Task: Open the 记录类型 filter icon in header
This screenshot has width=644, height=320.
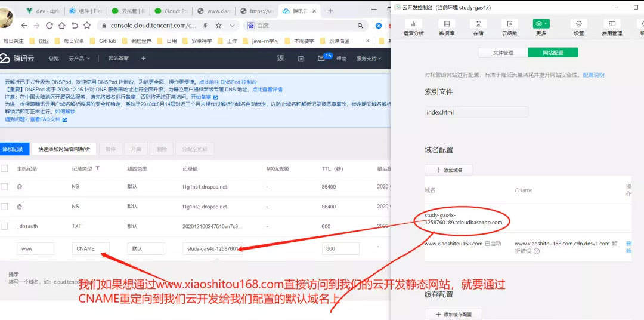Action: tap(97, 168)
